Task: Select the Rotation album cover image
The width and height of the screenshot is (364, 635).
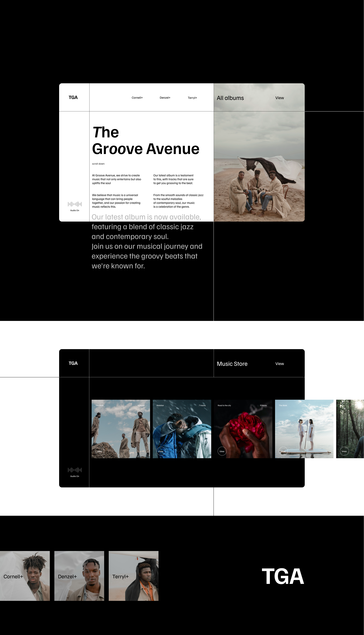Action: tap(182, 429)
